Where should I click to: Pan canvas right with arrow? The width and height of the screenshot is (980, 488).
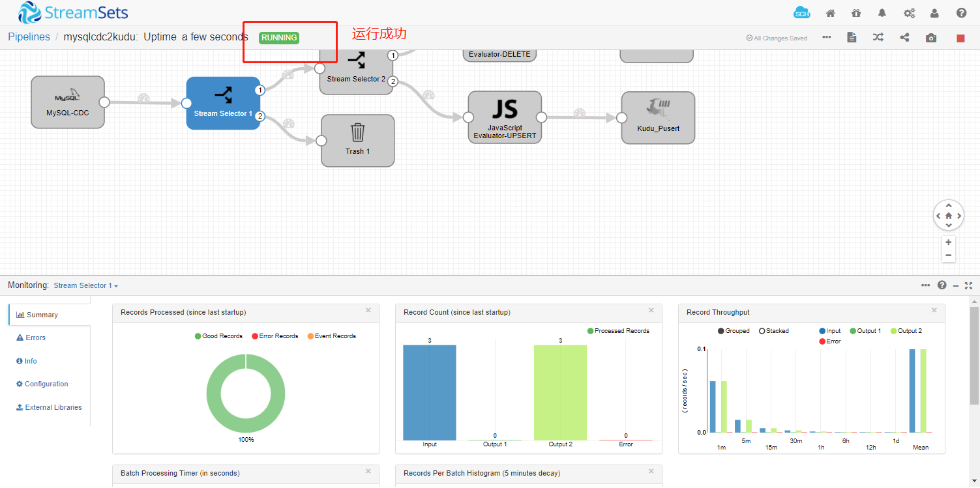tap(958, 216)
